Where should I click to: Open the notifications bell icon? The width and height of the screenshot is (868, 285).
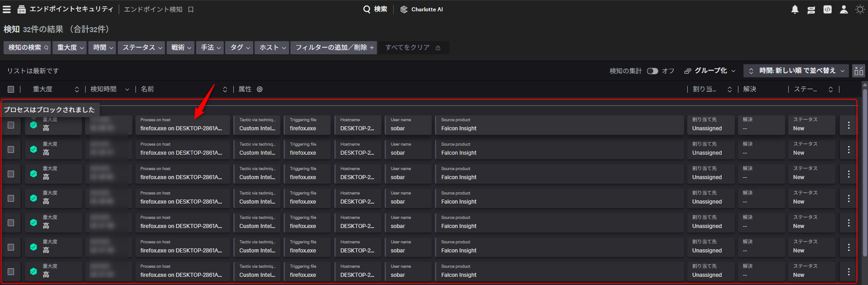click(x=795, y=9)
